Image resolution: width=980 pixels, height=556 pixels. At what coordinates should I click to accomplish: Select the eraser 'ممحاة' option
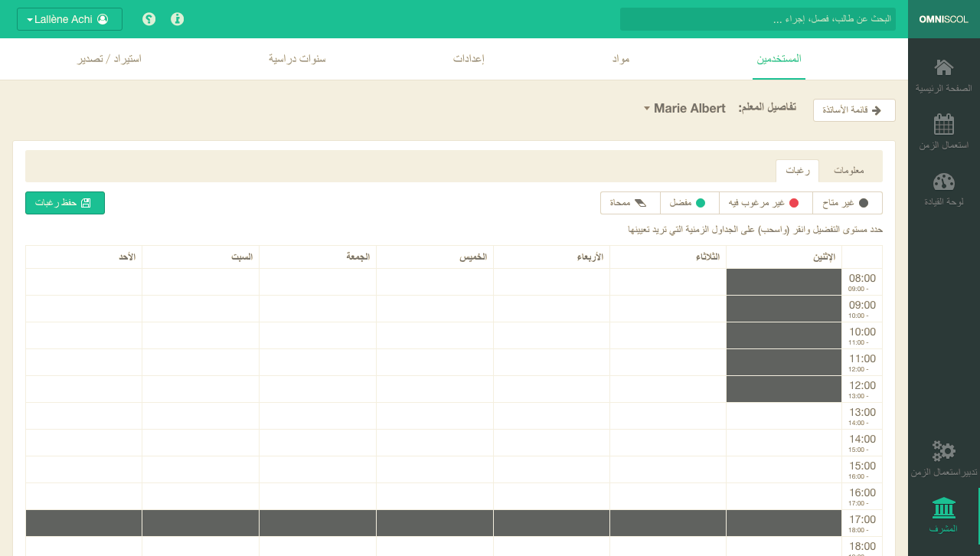tap(629, 203)
